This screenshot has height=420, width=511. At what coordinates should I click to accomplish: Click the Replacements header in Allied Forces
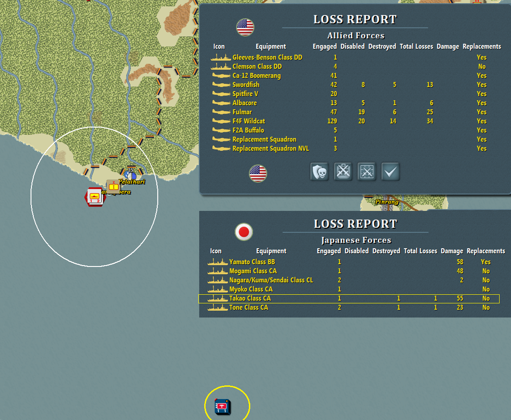tap(482, 46)
